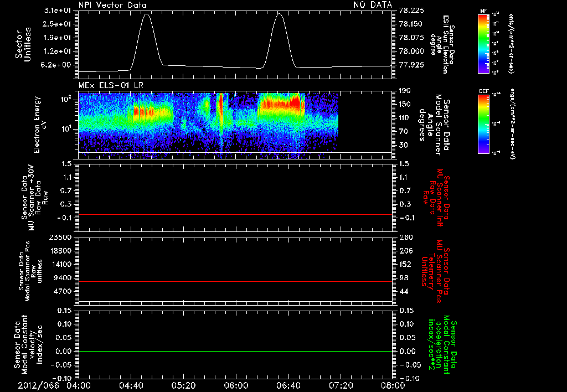Image resolution: width=567 pixels, height=392 pixels.
Task: Click the second peak of the white curve
Action: [279, 14]
